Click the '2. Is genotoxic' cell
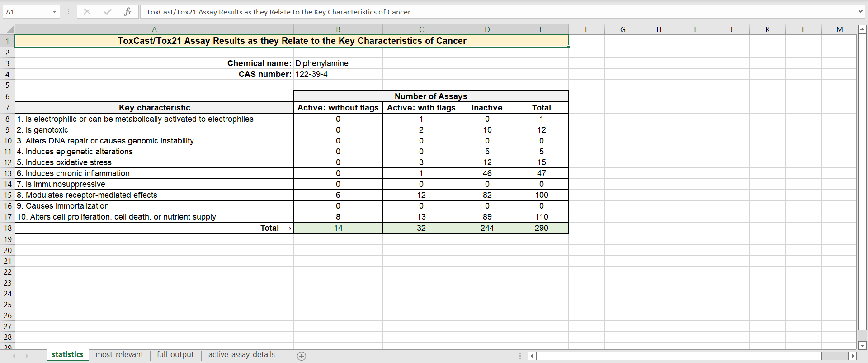 pos(154,130)
